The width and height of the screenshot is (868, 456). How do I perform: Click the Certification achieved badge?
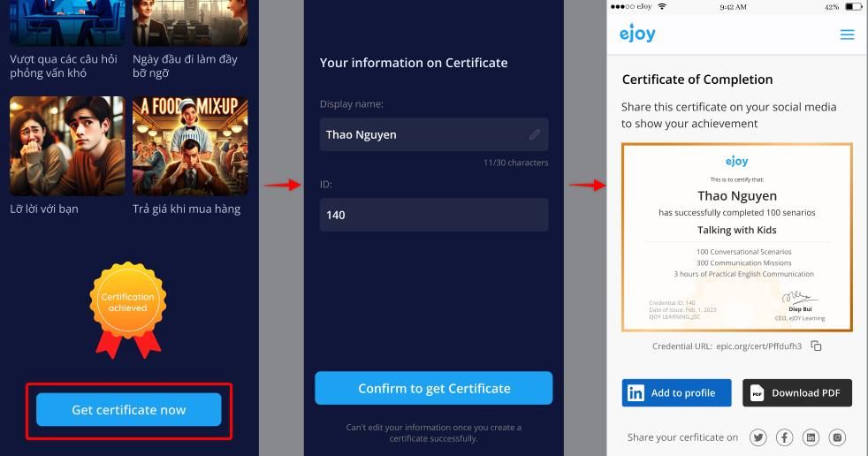click(x=128, y=303)
